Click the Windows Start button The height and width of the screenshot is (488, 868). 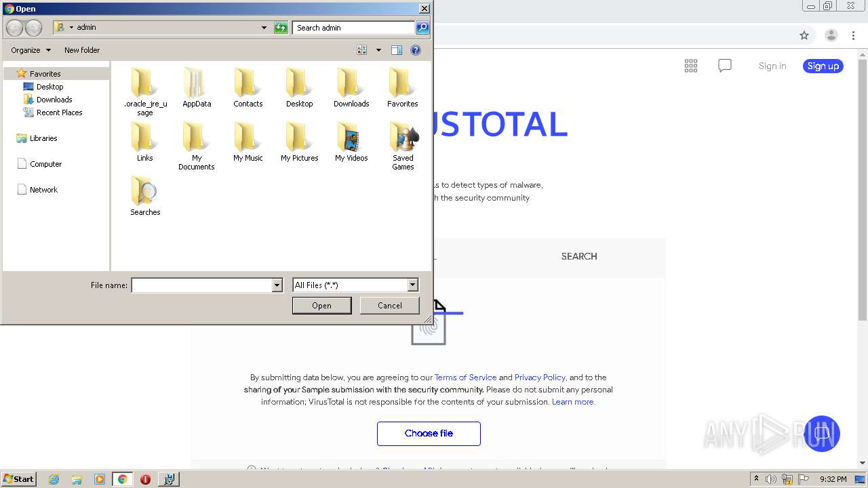point(18,479)
